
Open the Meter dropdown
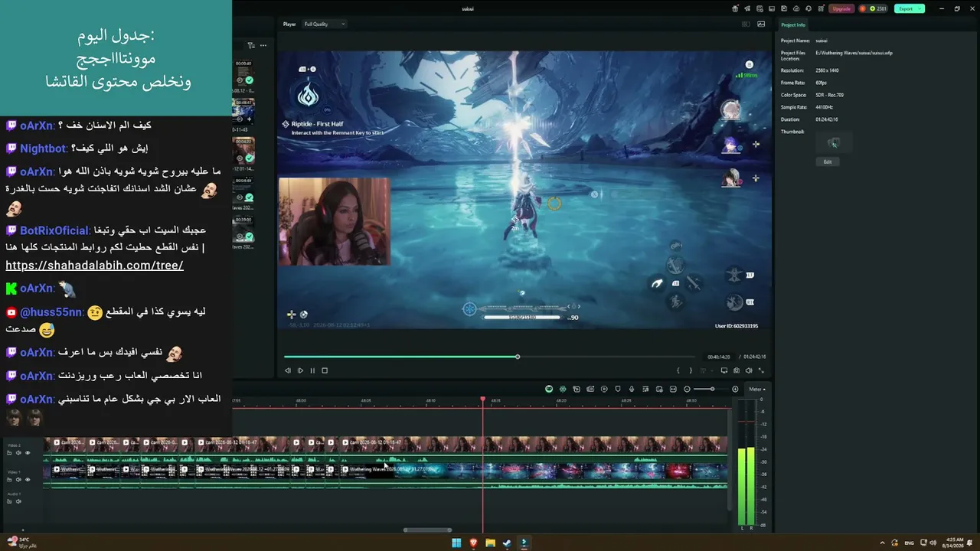(756, 389)
